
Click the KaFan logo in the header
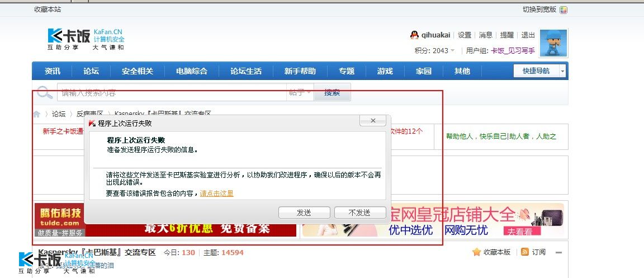(x=86, y=39)
